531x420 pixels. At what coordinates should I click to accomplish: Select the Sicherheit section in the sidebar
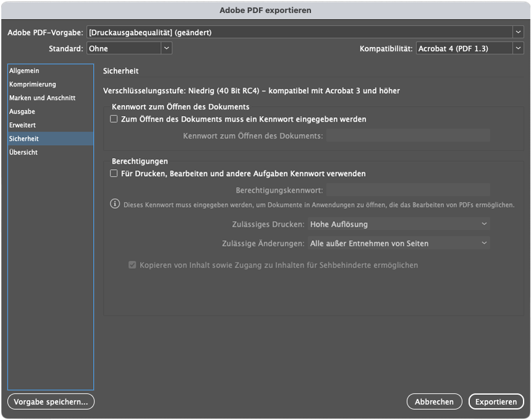[x=51, y=138]
